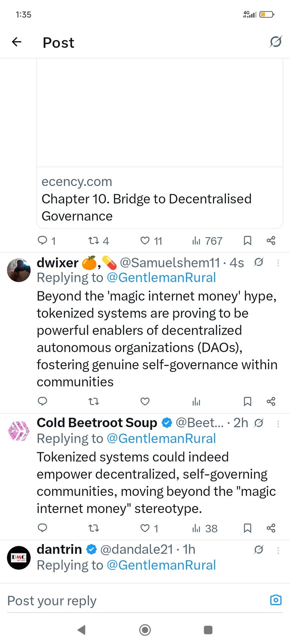The image size is (290, 644).
Task: Open @GentlemanRural mention in dwixer's reply
Action: [161, 278]
